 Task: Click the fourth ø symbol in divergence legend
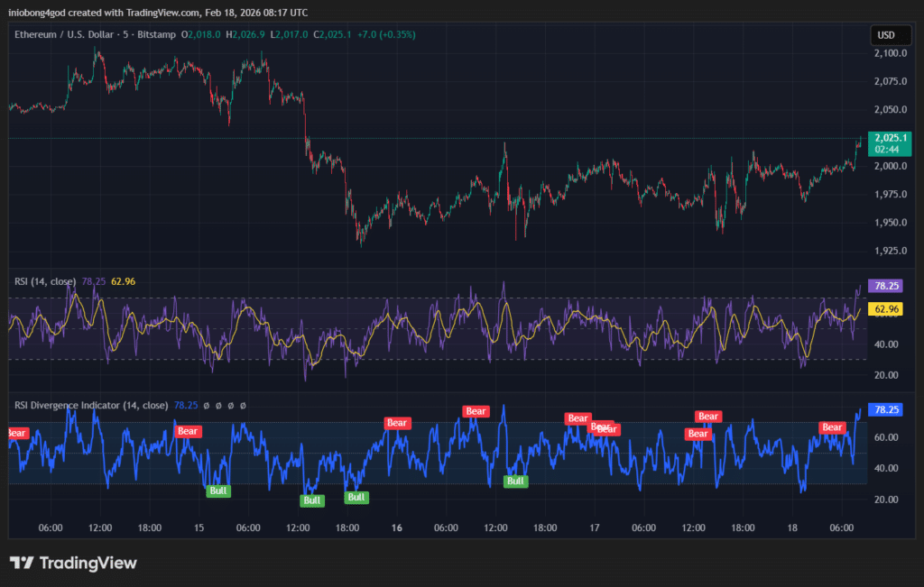[242, 406]
